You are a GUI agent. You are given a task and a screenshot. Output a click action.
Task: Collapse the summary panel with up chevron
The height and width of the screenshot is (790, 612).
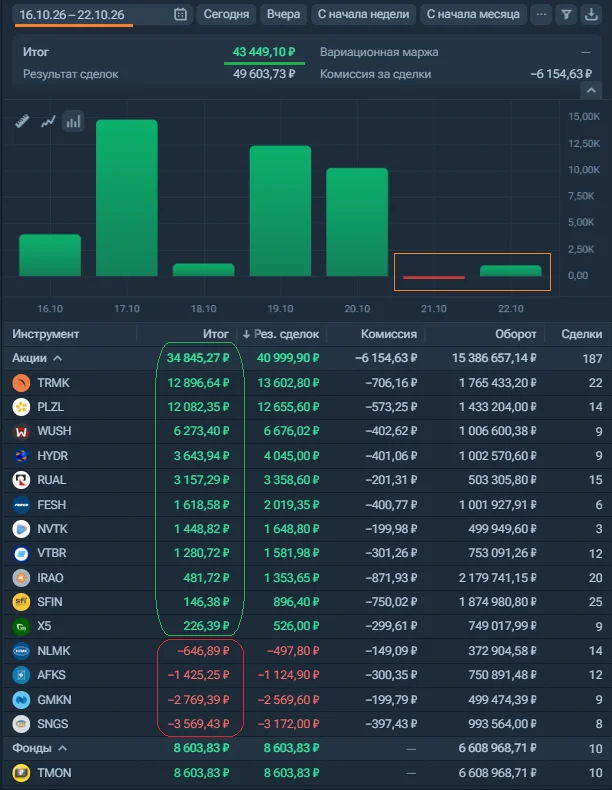591,91
